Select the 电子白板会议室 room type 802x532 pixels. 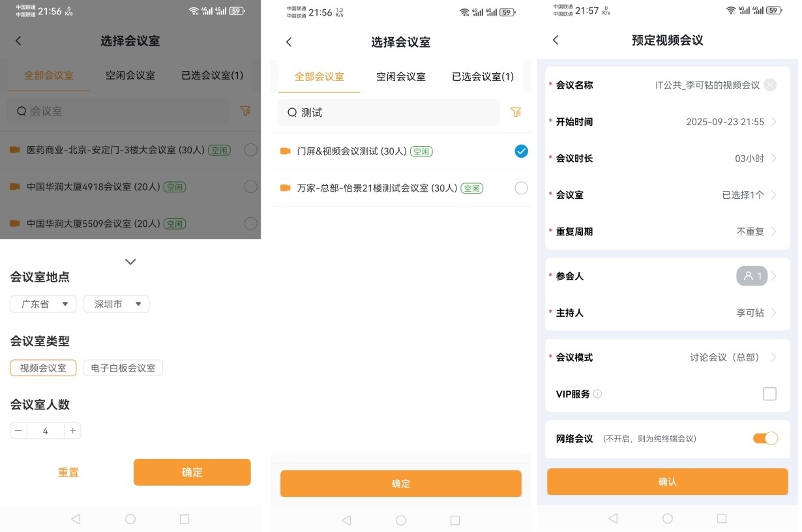[x=123, y=368]
